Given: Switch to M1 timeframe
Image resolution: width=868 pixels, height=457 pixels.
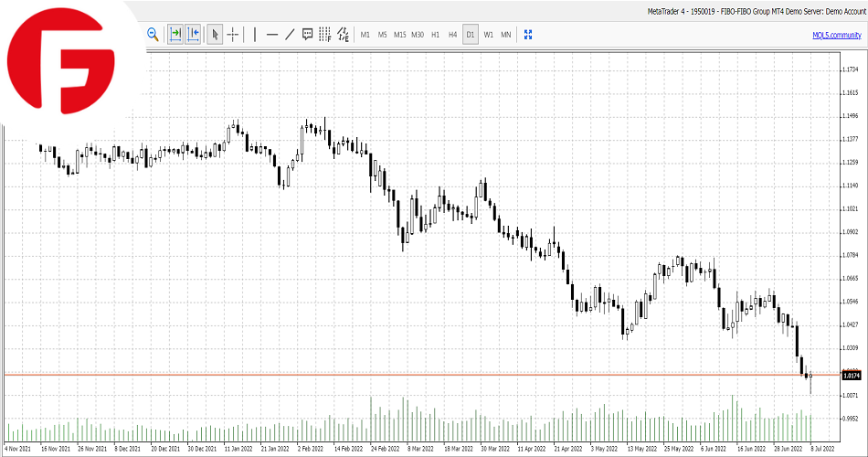Looking at the screenshot, I should coord(365,35).
